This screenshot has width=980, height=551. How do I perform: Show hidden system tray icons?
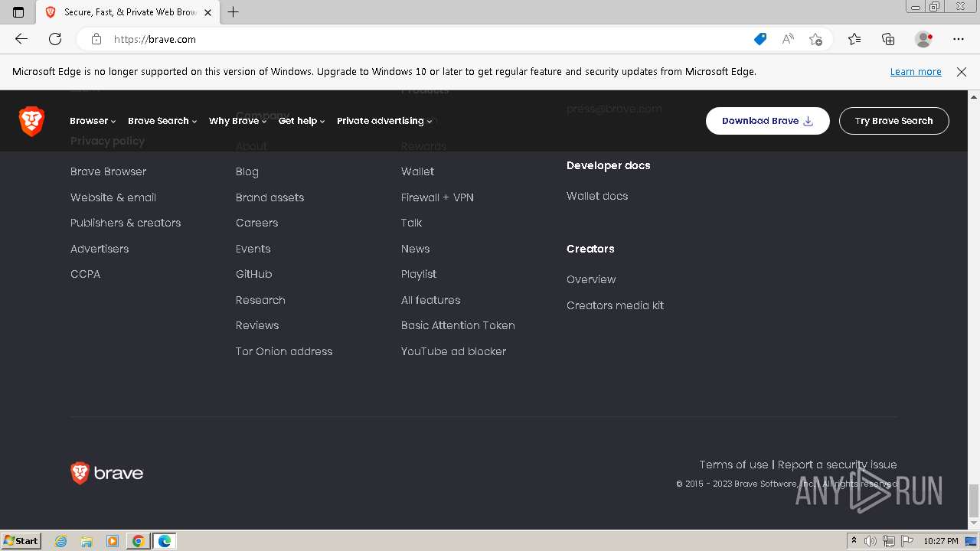tap(854, 541)
